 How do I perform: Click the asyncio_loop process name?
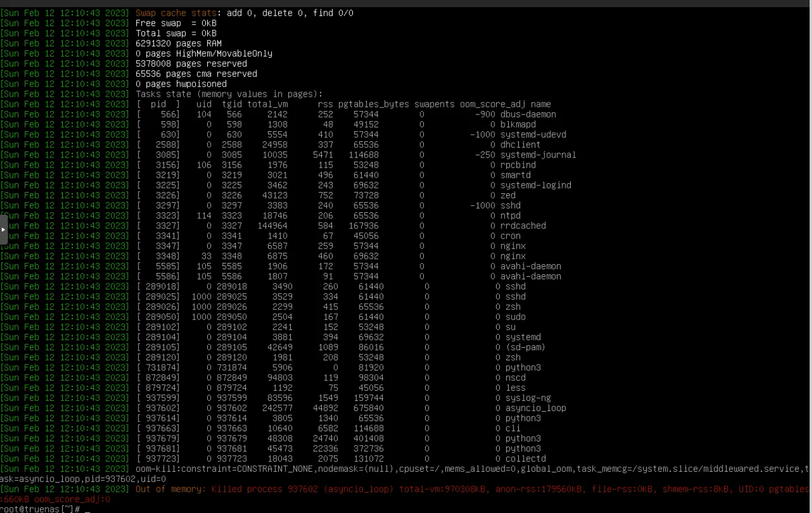(536, 408)
